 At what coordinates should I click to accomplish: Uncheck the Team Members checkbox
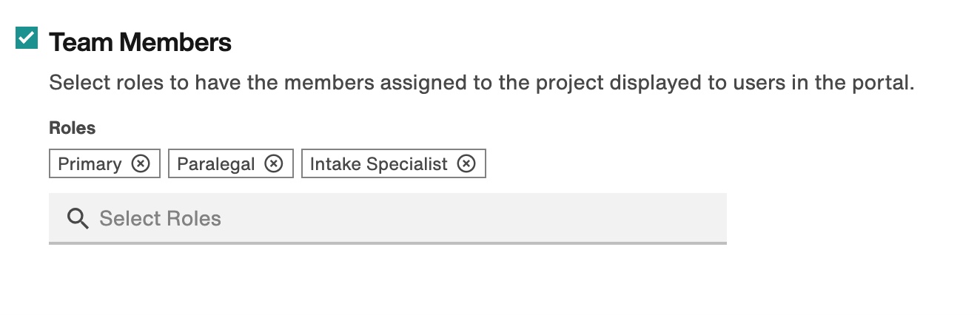(x=27, y=38)
